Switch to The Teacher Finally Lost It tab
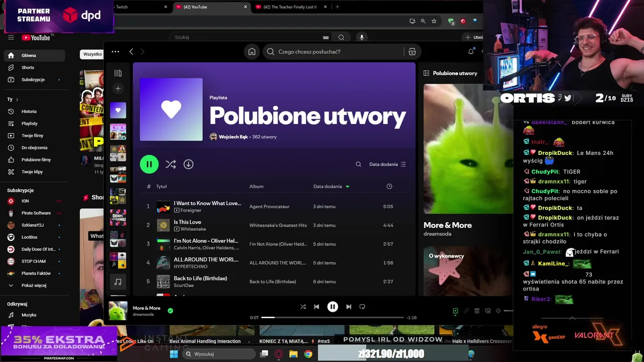The image size is (644, 362). pyautogui.click(x=291, y=7)
